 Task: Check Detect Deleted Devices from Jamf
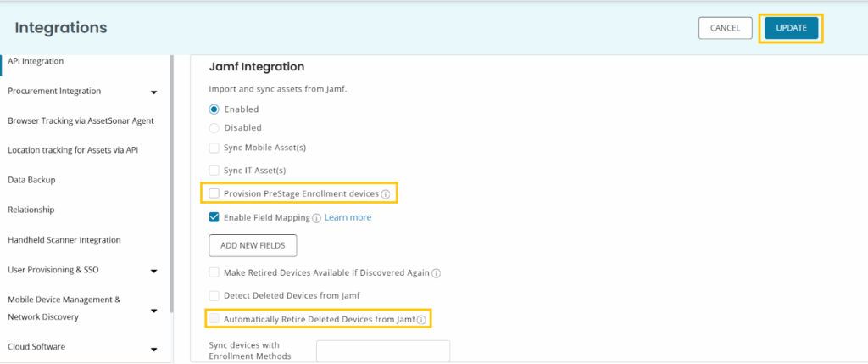(214, 295)
